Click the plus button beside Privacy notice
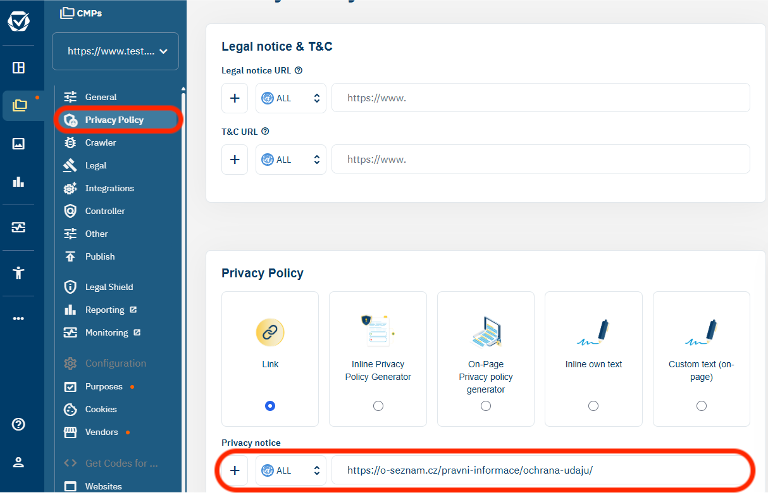This screenshot has height=493, width=768. 234,470
